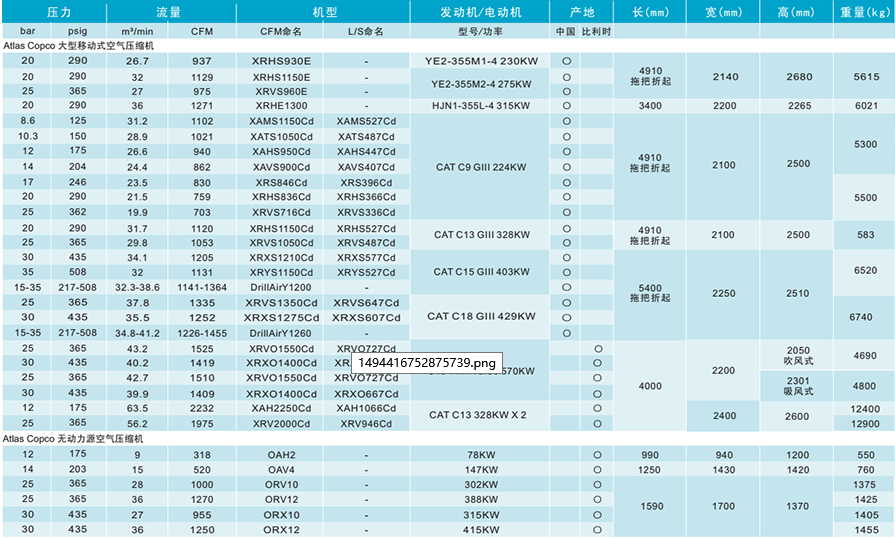Select the XAHS950Cd model name
The image size is (895, 539).
281,151
